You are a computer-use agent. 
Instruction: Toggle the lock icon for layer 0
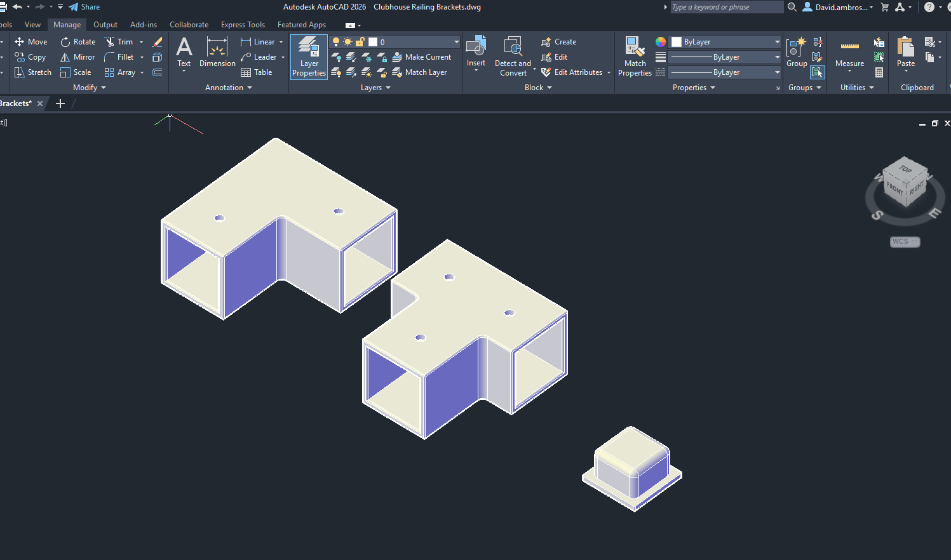[x=360, y=42]
